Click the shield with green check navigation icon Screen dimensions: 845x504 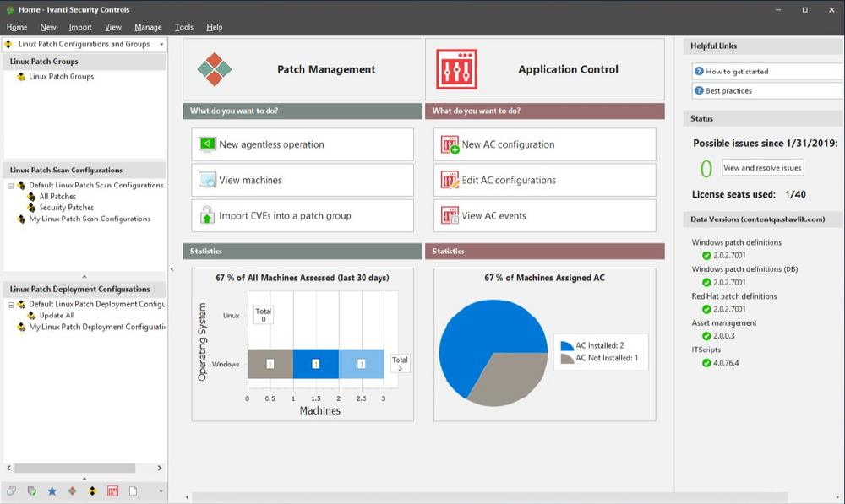[32, 491]
